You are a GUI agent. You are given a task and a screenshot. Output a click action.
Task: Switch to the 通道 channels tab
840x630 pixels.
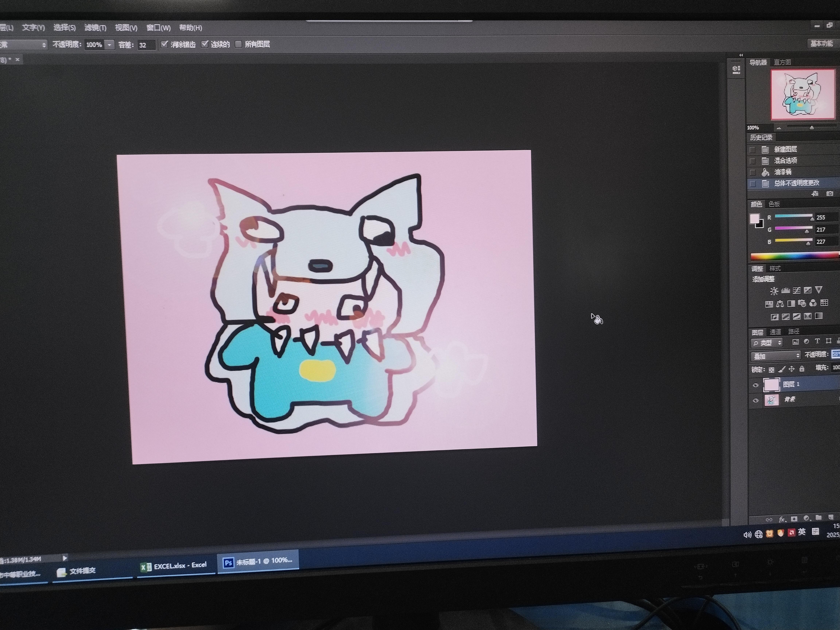click(x=775, y=332)
